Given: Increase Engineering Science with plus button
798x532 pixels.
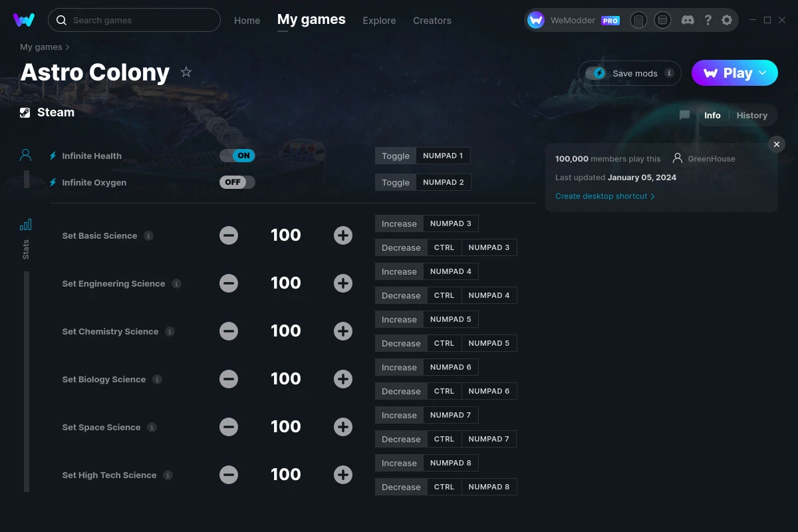Looking at the screenshot, I should click(x=343, y=283).
